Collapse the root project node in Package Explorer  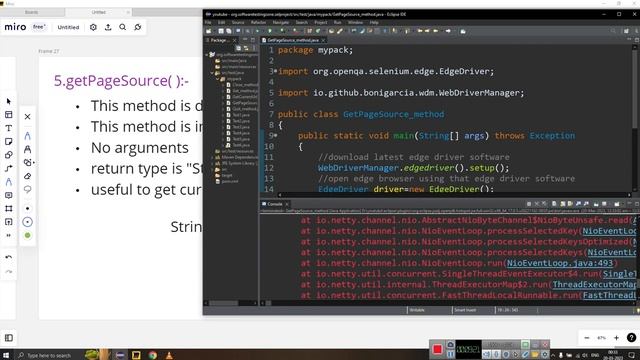click(207, 54)
